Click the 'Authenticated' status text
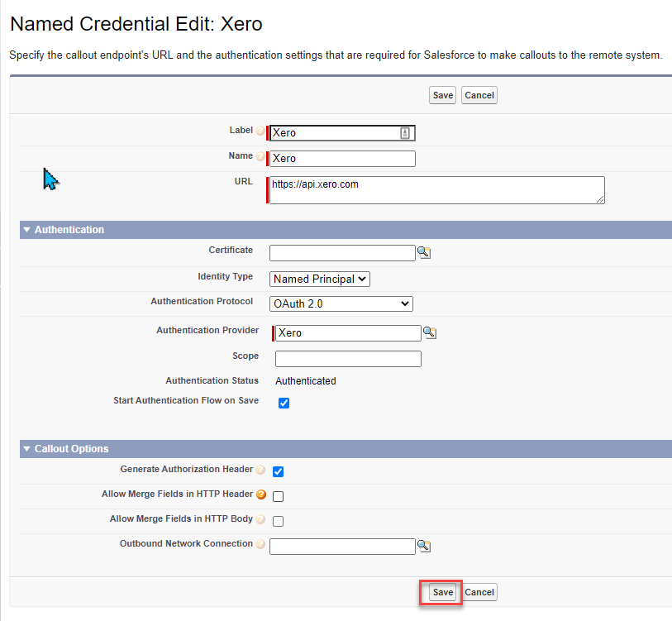The height and width of the screenshot is (621, 672). pos(306,381)
